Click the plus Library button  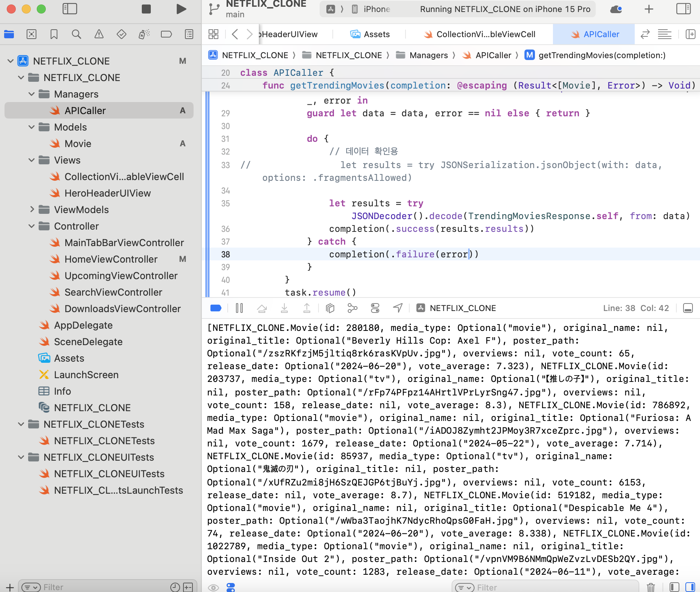pyautogui.click(x=649, y=9)
